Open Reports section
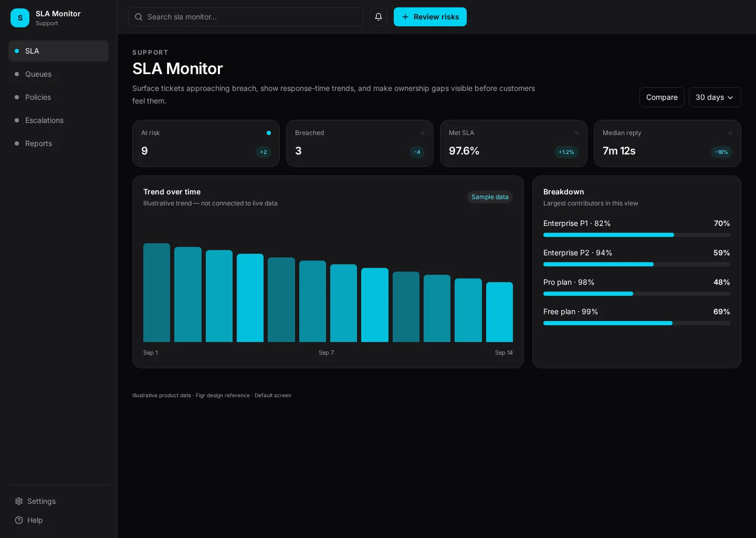756x538 pixels. point(58,143)
